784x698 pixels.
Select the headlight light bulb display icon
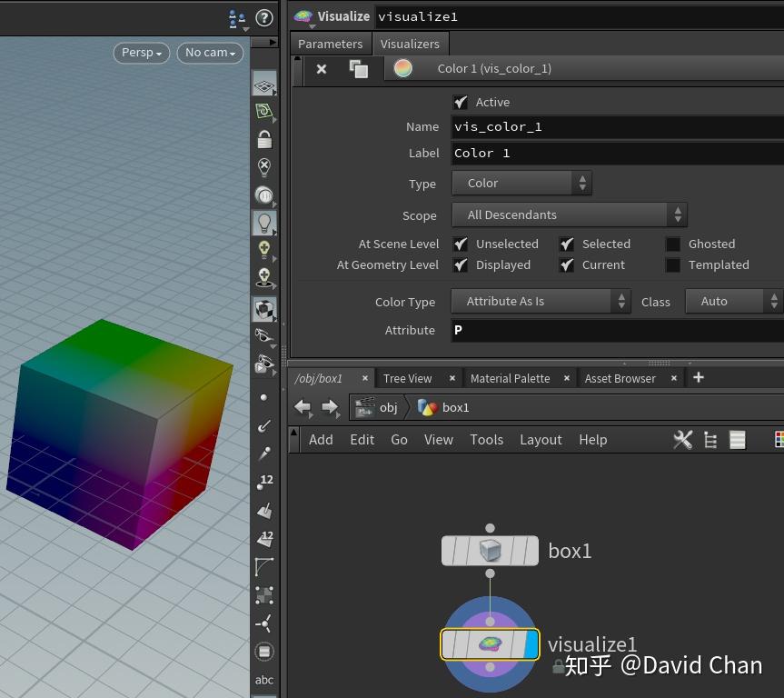(x=264, y=222)
